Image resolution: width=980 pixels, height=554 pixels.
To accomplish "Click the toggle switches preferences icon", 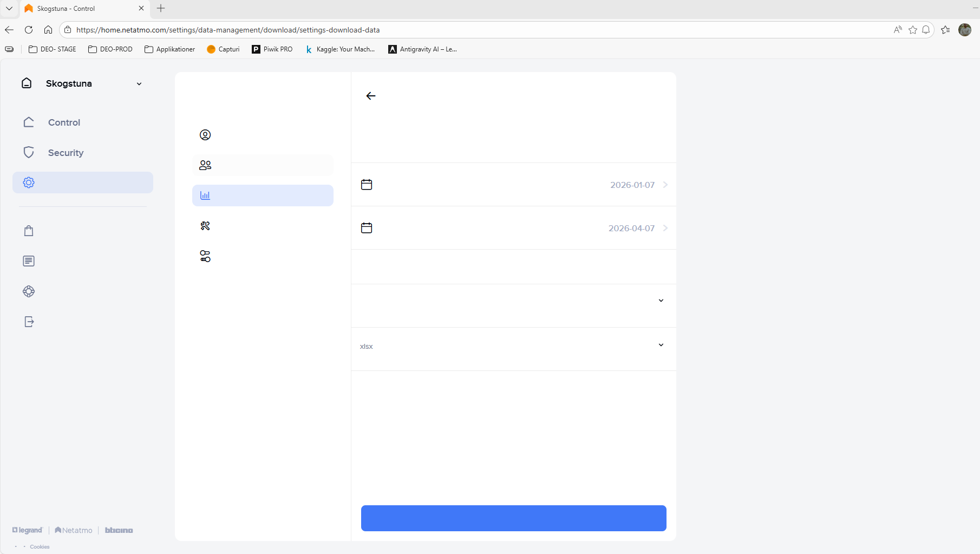I will tap(205, 256).
